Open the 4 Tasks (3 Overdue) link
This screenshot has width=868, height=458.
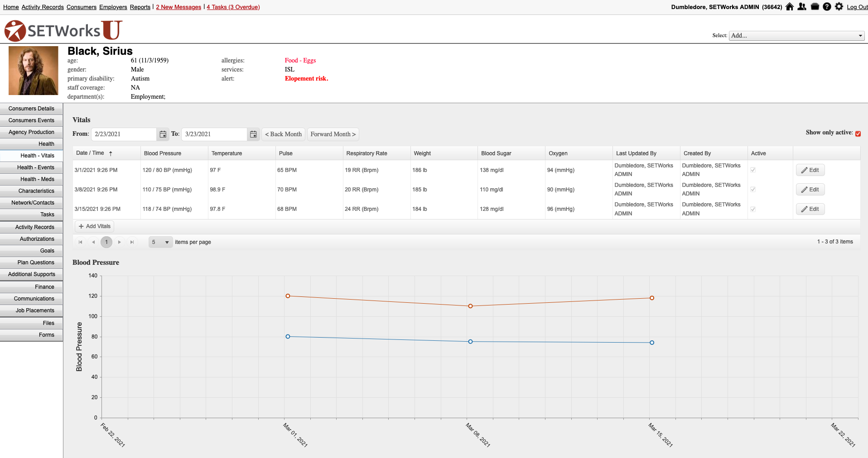233,7
